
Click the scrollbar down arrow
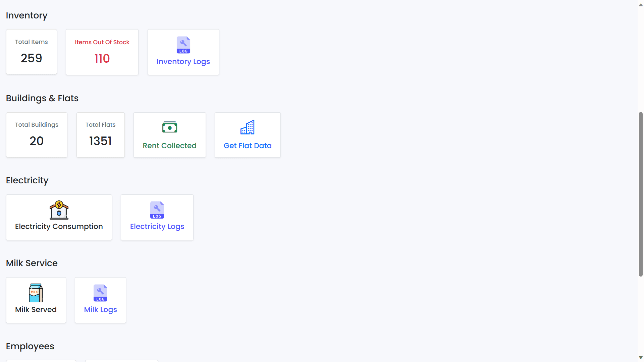coord(640,357)
